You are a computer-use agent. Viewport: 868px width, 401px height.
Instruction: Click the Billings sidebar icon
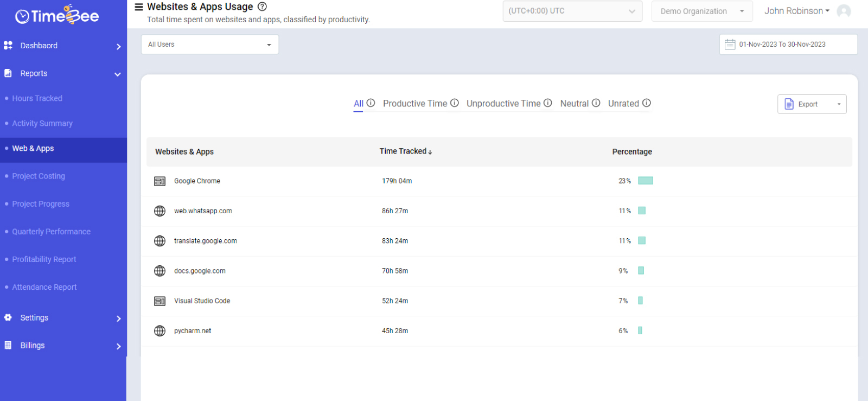pos(8,345)
